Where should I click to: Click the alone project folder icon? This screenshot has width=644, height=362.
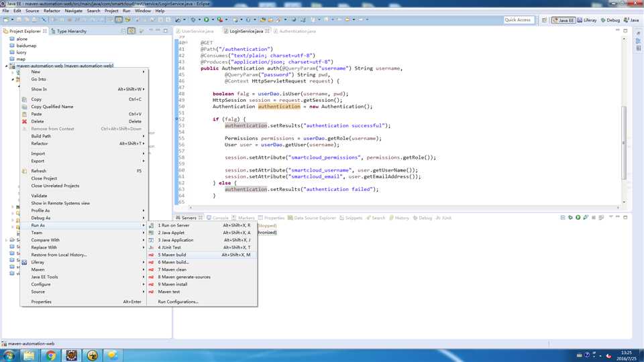tap(12, 39)
